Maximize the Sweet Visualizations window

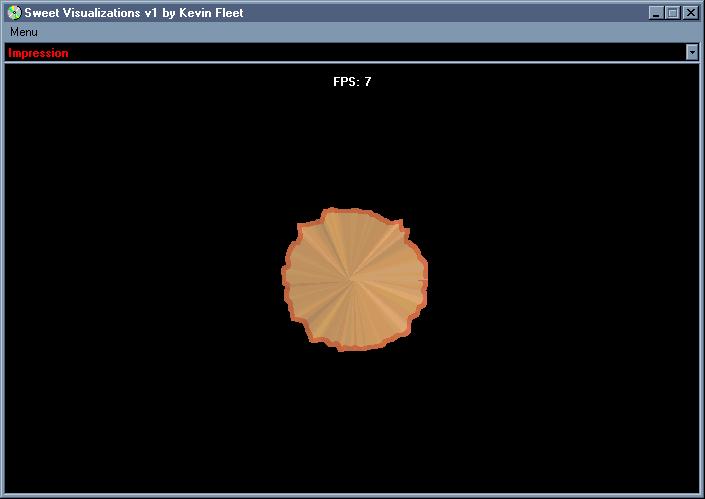(x=672, y=13)
